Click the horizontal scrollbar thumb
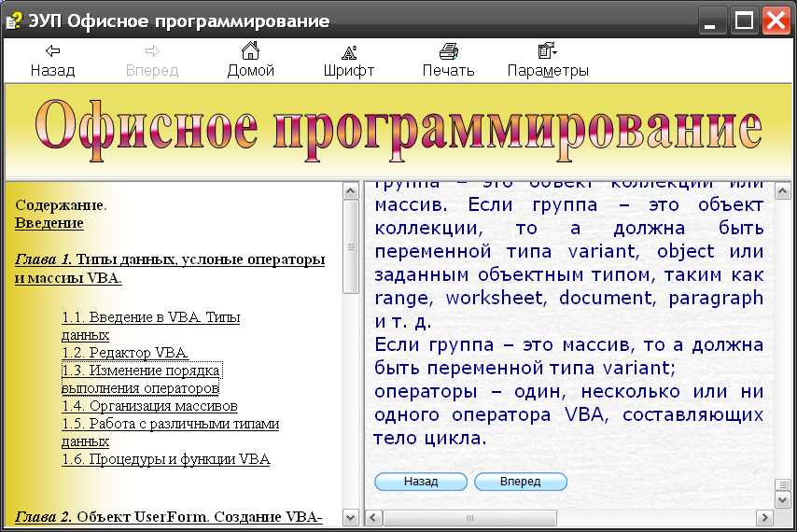 (x=469, y=518)
